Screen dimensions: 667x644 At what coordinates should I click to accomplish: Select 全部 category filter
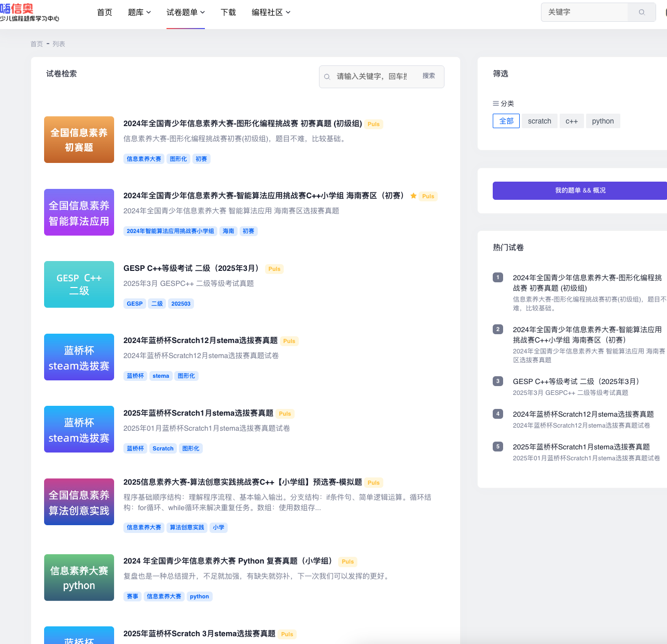pyautogui.click(x=506, y=121)
